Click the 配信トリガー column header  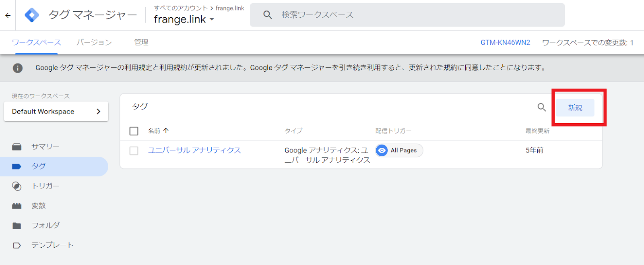393,131
